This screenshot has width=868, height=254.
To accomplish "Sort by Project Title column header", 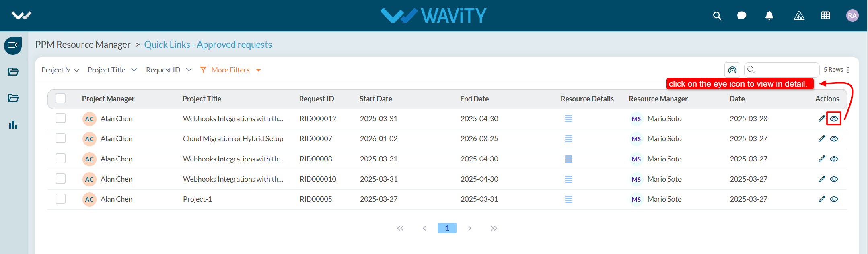I will 202,99.
